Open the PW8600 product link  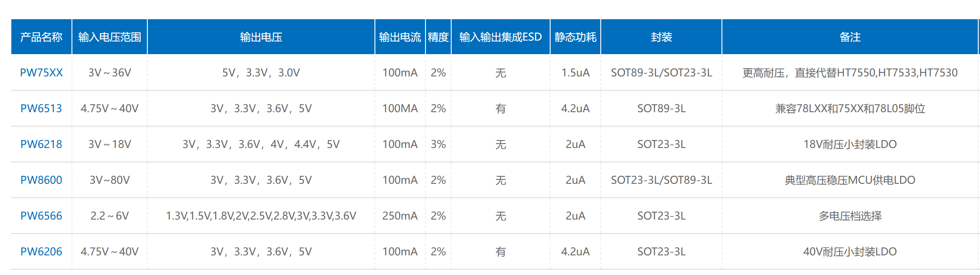(x=41, y=180)
